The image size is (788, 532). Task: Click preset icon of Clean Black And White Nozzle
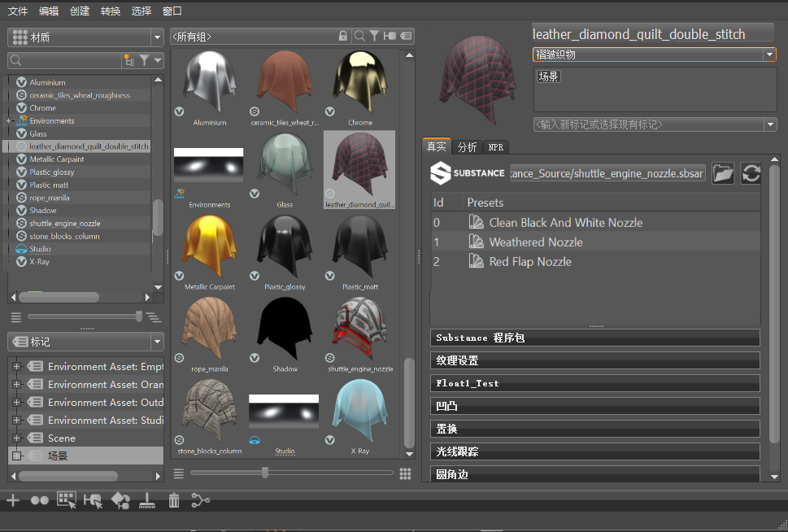[476, 222]
